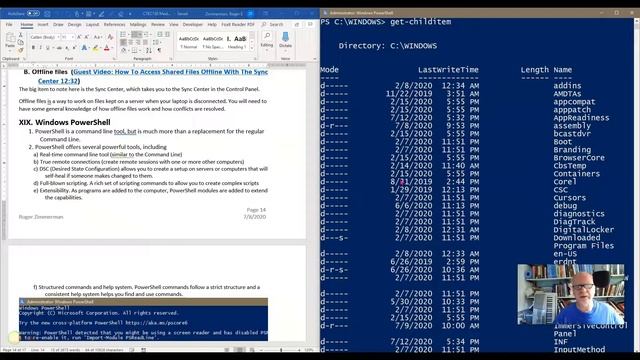Toggle Superscript formatting
The height and width of the screenshot is (360, 640).
pos(74,48)
